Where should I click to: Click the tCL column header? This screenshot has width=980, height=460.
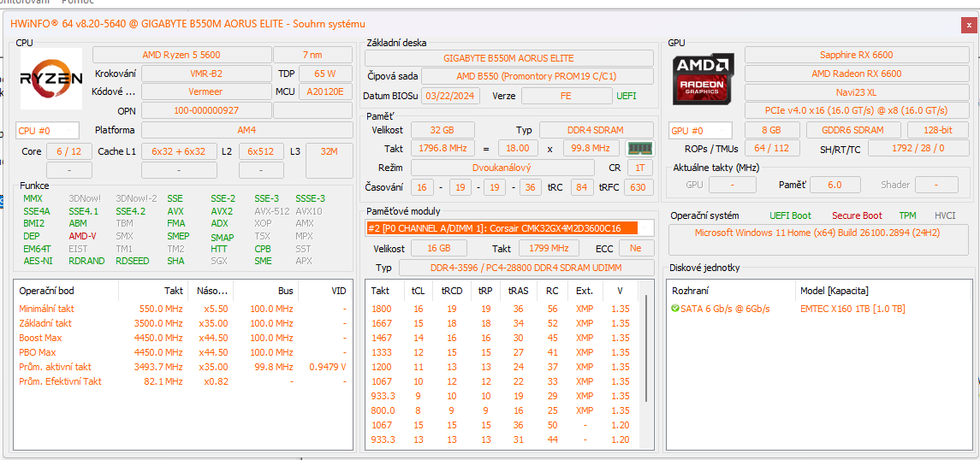click(418, 291)
